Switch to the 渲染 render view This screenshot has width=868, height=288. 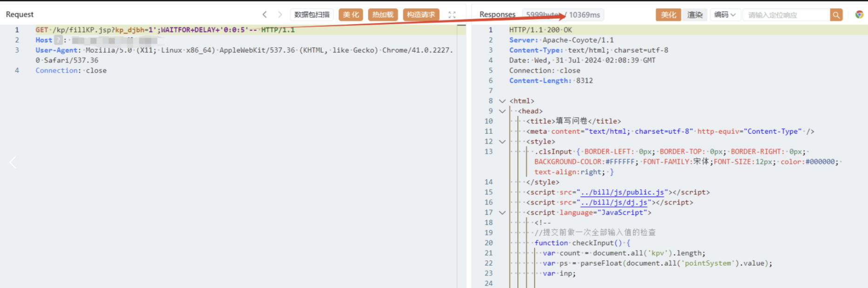coord(695,15)
